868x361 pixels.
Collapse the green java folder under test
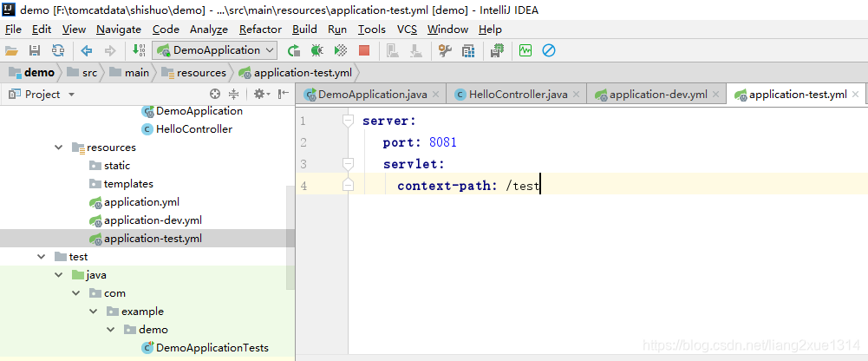coord(59,275)
